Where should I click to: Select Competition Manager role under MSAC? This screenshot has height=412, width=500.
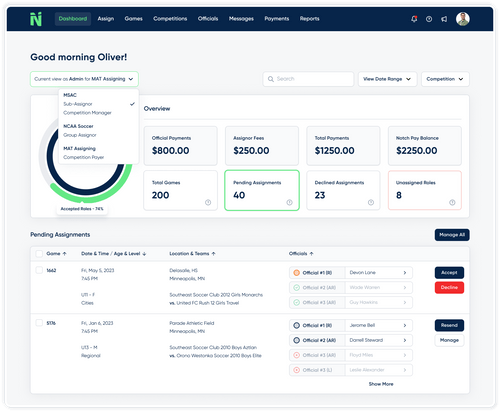(x=87, y=113)
